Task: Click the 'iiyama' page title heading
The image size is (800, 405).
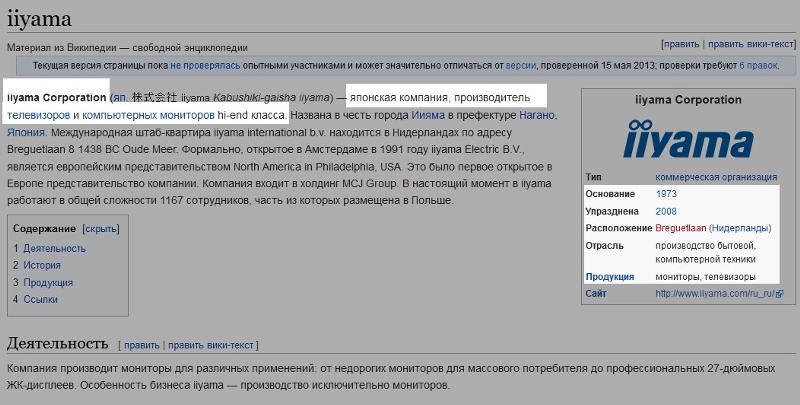Action: (39, 19)
